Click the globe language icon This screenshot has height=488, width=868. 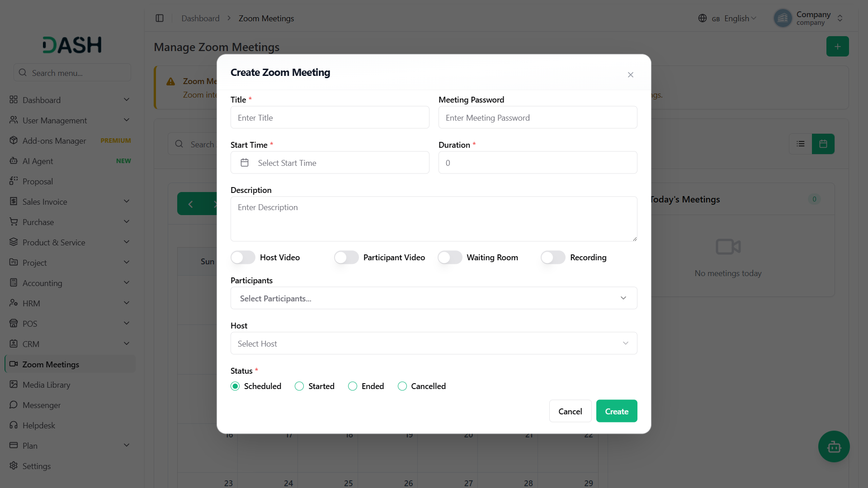[x=703, y=18]
